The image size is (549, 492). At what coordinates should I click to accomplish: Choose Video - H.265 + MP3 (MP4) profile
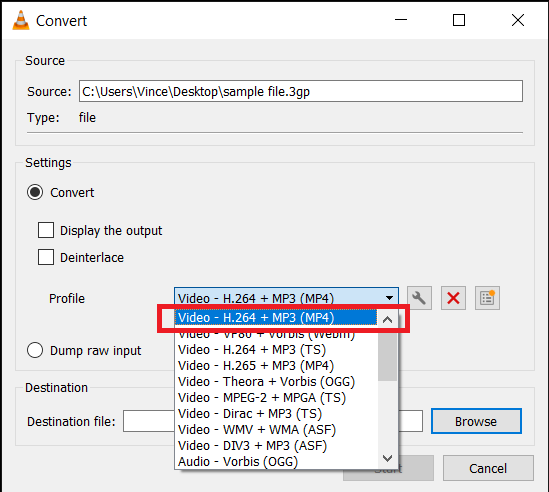276,366
